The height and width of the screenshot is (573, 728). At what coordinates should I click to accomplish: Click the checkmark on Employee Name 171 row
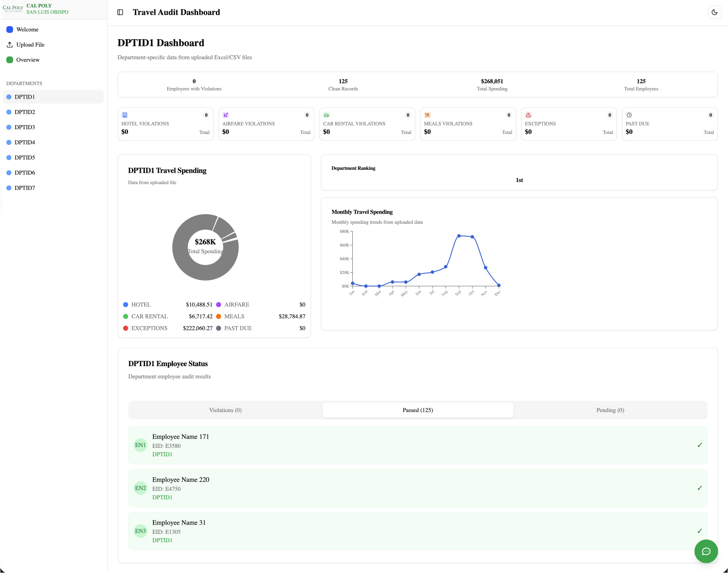click(x=700, y=445)
